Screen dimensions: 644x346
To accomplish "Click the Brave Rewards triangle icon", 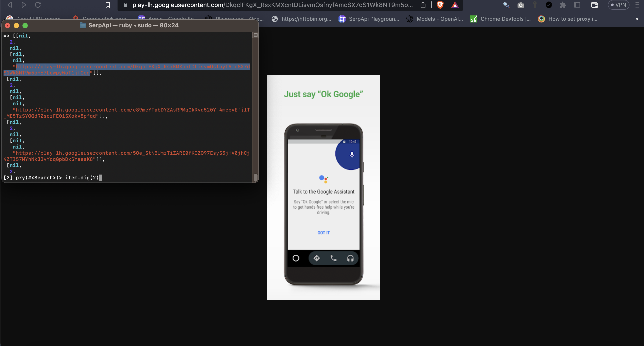I will [x=455, y=5].
